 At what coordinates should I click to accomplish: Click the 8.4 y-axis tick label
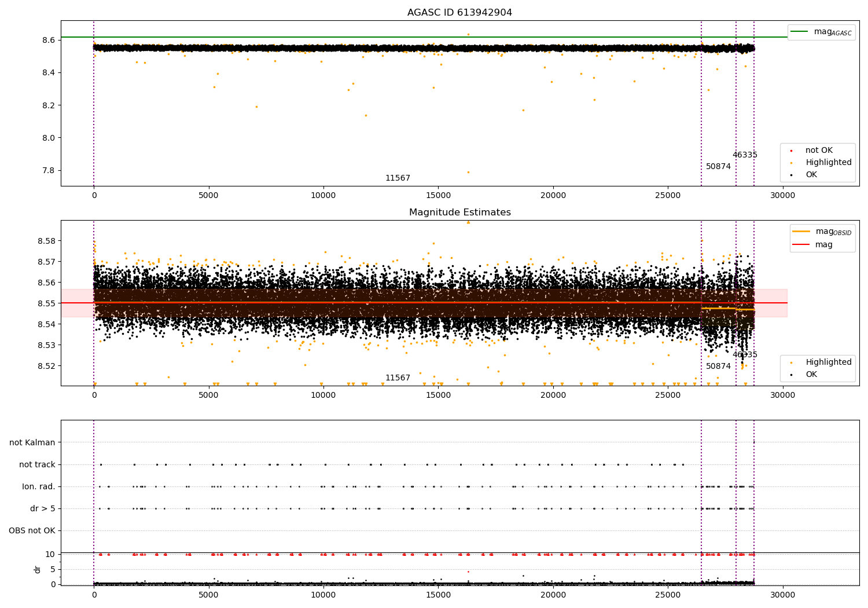(49, 72)
